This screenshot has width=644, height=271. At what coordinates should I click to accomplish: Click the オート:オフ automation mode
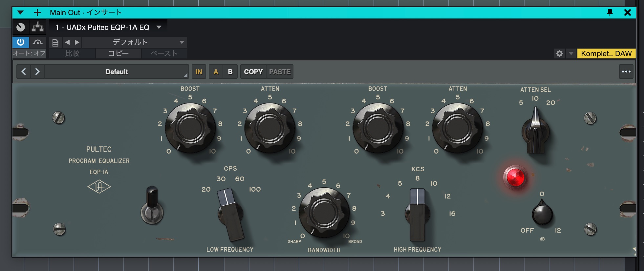(x=29, y=53)
